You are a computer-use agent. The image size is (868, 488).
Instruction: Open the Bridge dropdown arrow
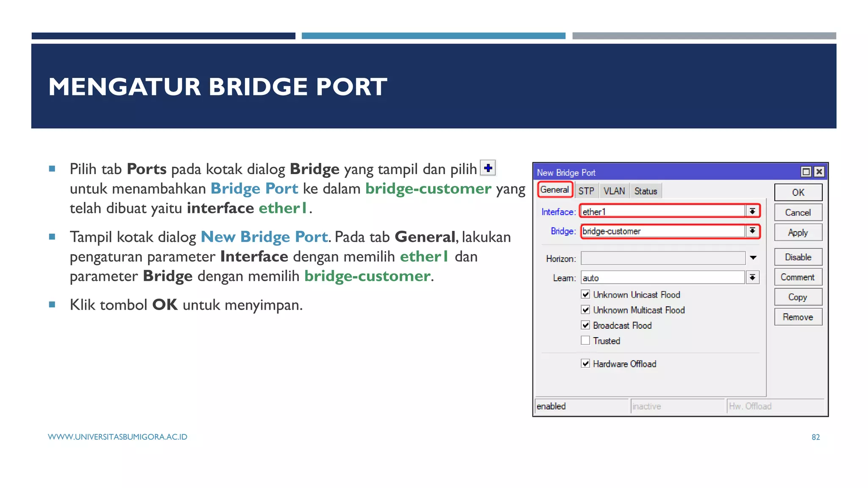752,231
